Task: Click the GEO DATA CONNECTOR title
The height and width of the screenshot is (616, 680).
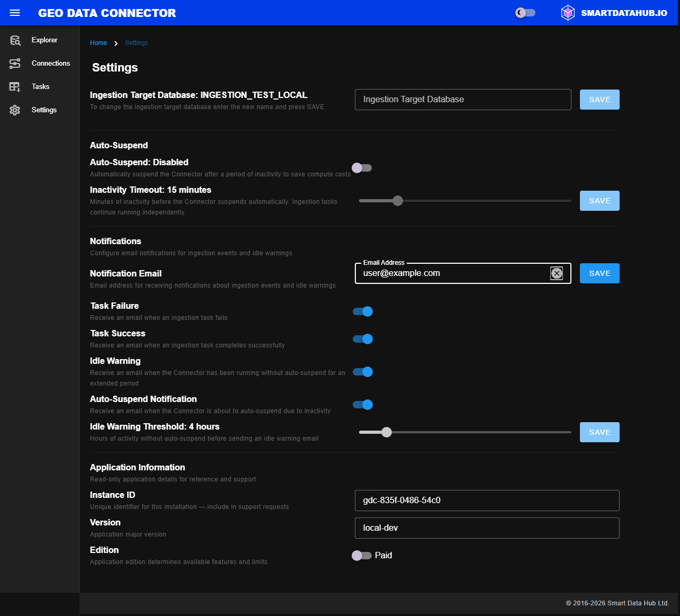Action: coord(107,13)
